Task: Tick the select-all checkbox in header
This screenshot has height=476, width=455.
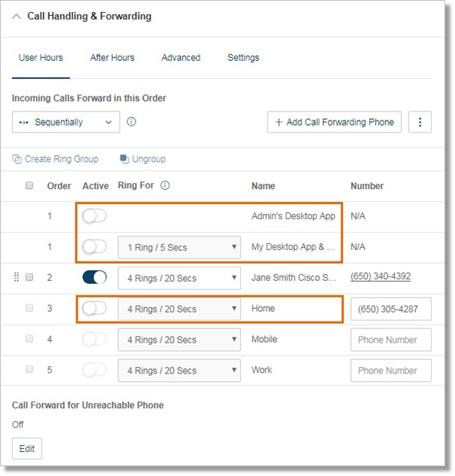Action: pos(29,185)
